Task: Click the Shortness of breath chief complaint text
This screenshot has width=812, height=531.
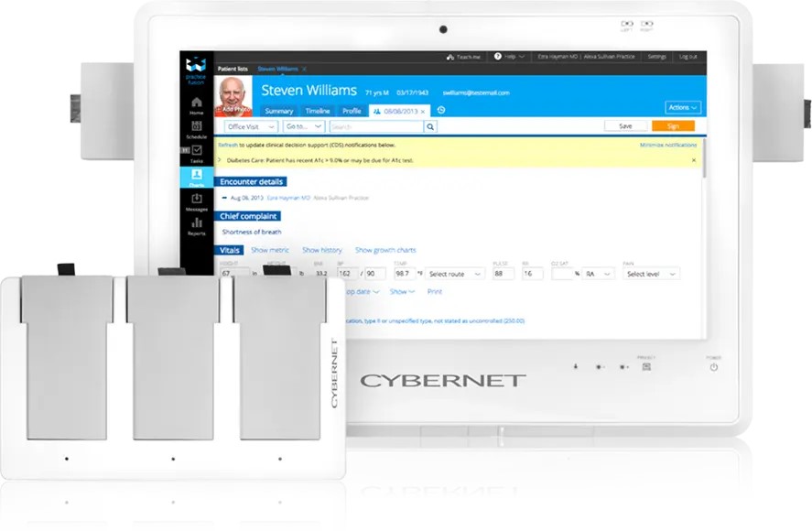Action: click(x=252, y=233)
